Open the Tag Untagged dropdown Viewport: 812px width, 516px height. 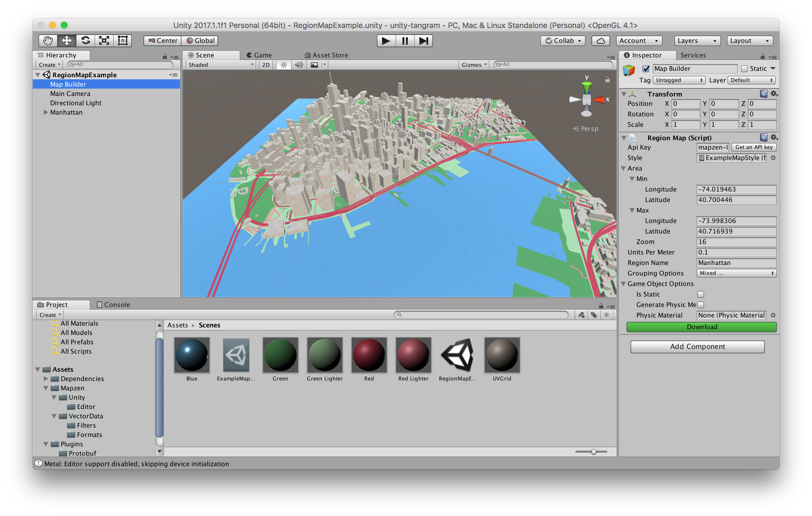pos(679,80)
